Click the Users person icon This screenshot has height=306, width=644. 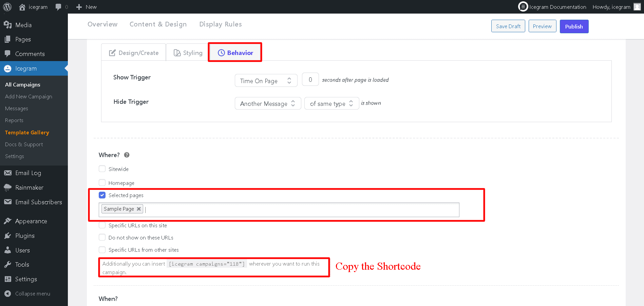(x=7, y=250)
